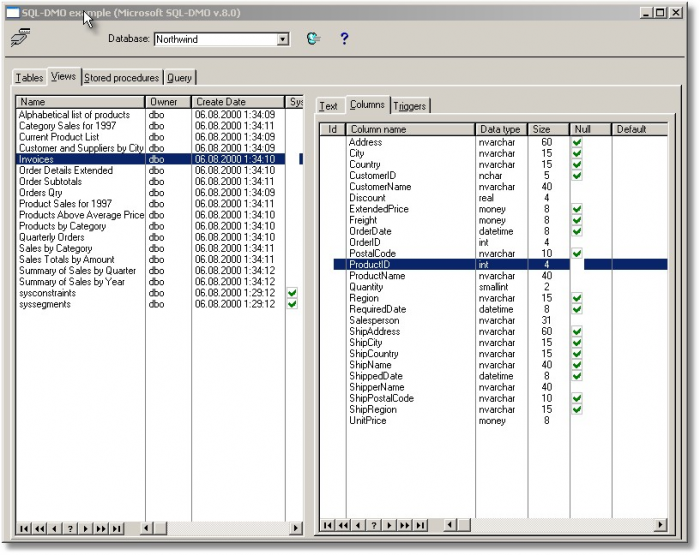Click the Data type column header

[501, 129]
